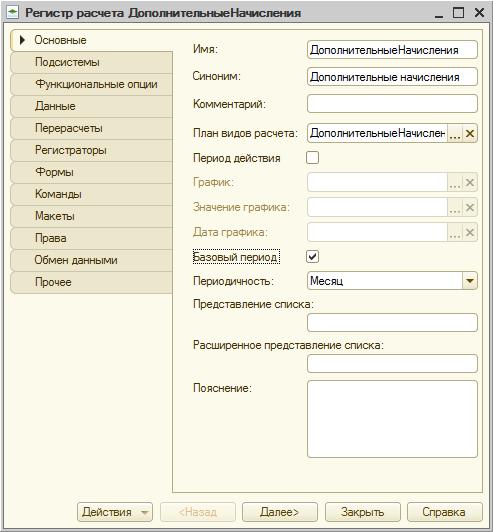The height and width of the screenshot is (532, 493).
Task: Select the Прочее tab
Action: [92, 282]
